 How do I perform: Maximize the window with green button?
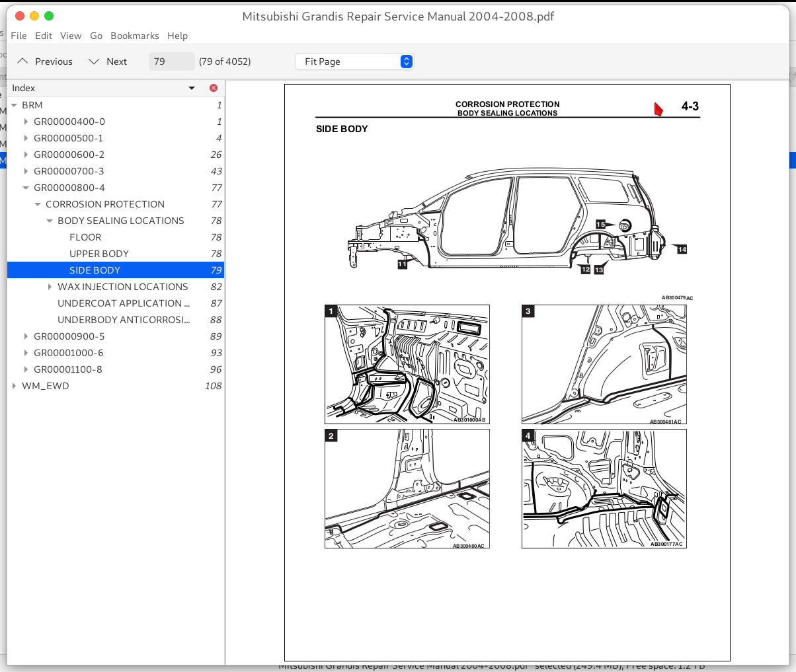tap(49, 16)
